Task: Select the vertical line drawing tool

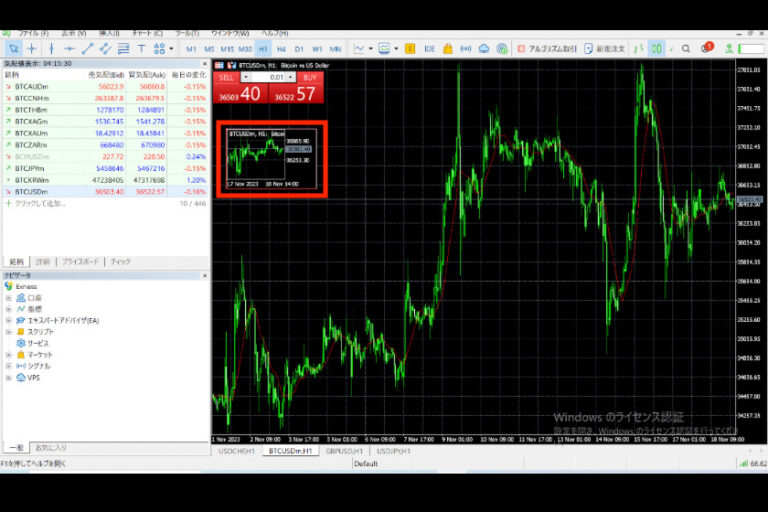Action: [x=51, y=48]
